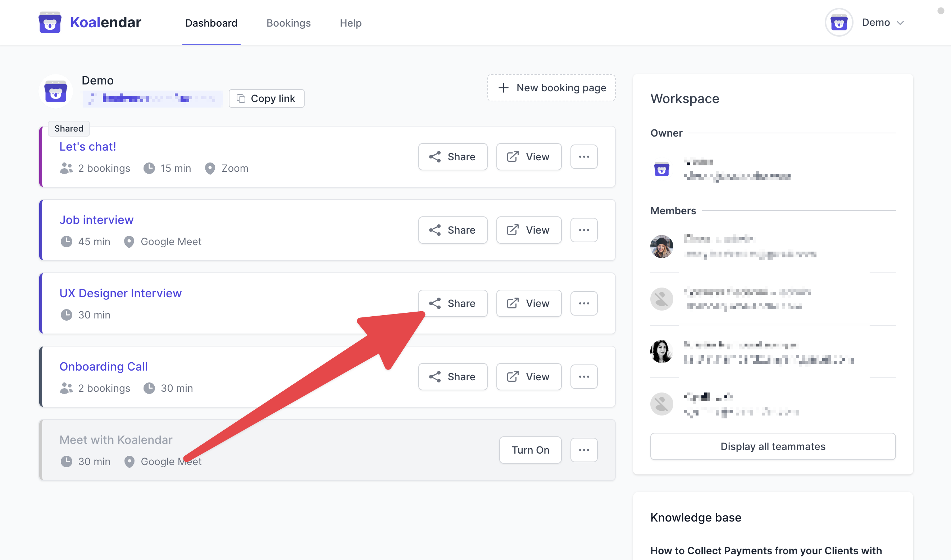Click the Koalendar logo icon
Image resolution: width=951 pixels, height=560 pixels.
tap(50, 23)
